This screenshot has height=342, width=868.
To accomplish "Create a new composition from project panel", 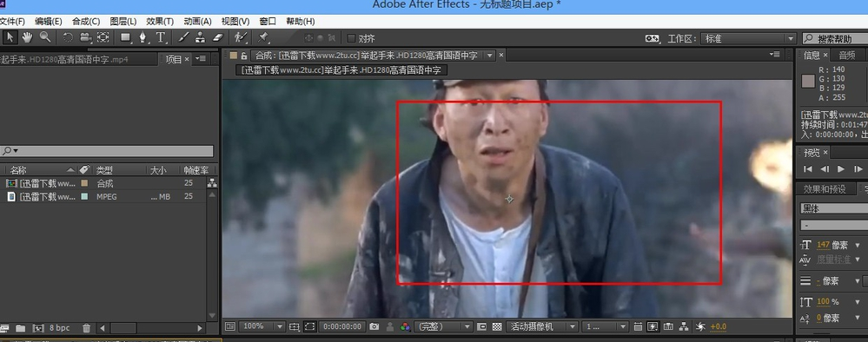I will click(x=37, y=328).
